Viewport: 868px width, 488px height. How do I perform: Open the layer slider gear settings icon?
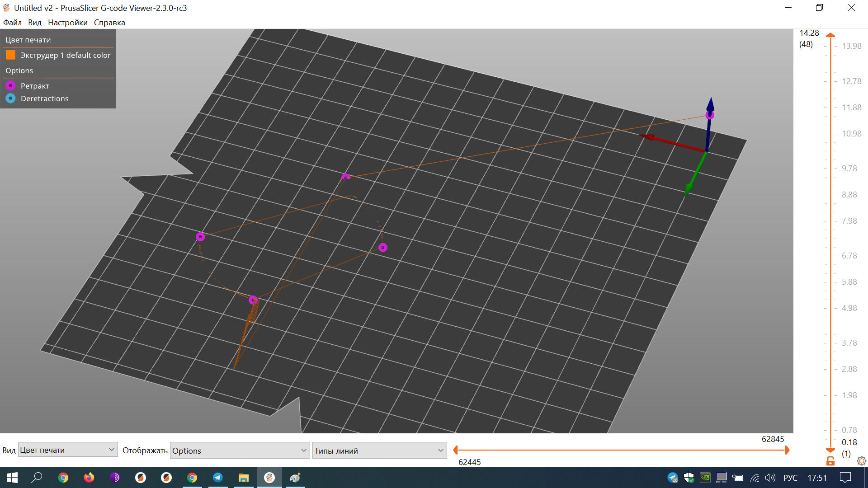click(x=862, y=461)
